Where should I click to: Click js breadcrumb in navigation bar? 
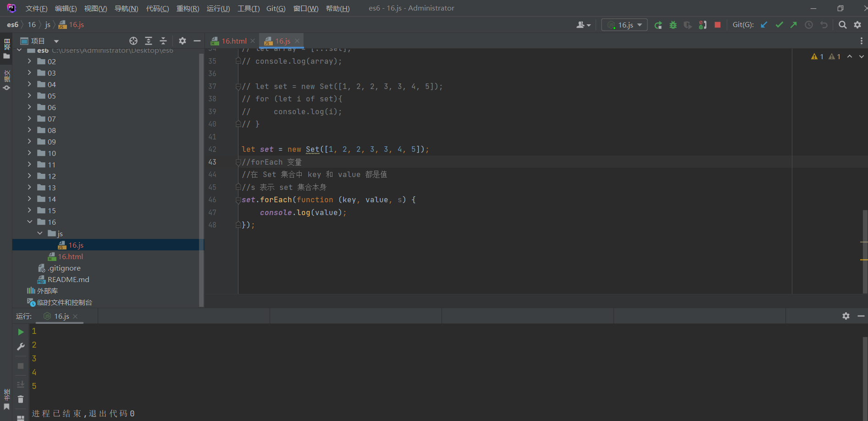(x=48, y=25)
